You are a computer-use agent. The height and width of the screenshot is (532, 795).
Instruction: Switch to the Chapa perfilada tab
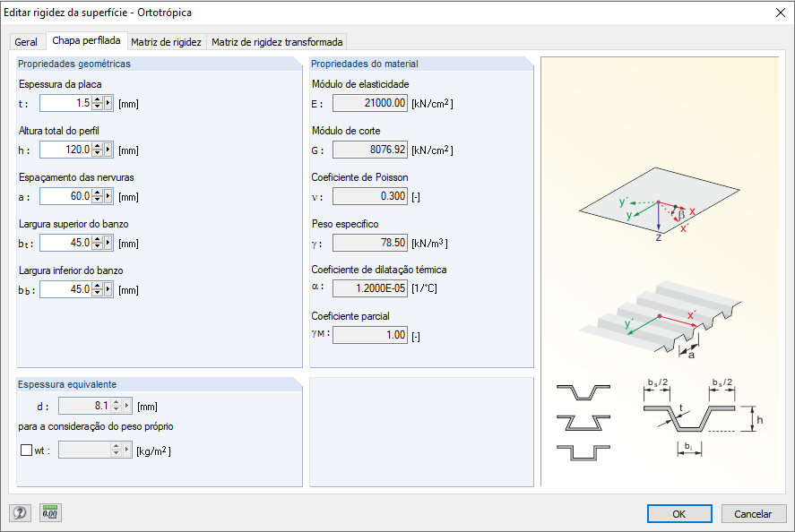(x=86, y=40)
